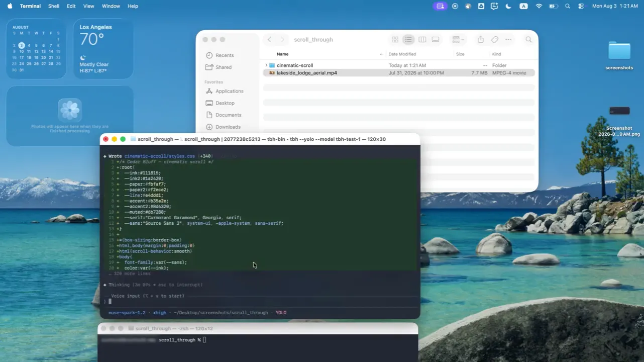Click the Finder Share icon
This screenshot has height=362, width=644.
point(481,40)
